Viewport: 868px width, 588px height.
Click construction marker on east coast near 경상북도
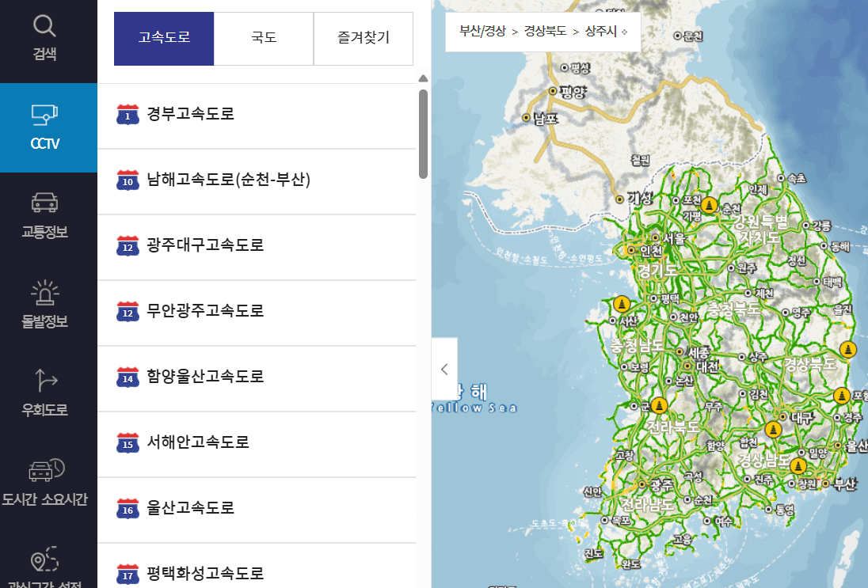(848, 350)
